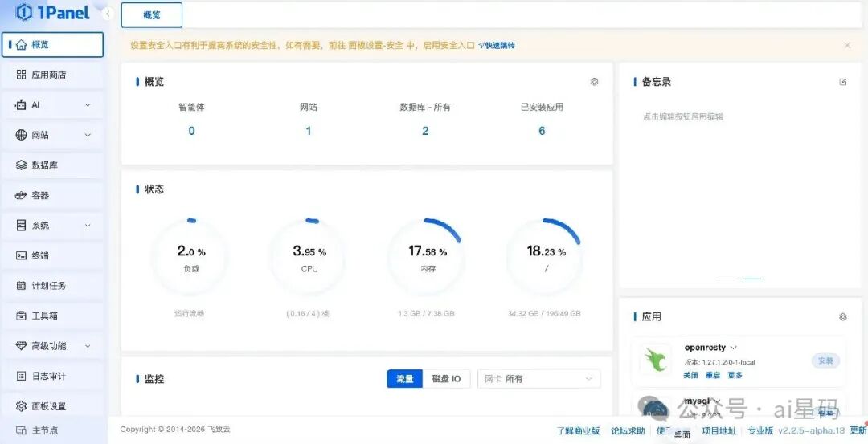Click the 专业版 footer link

coord(760,430)
